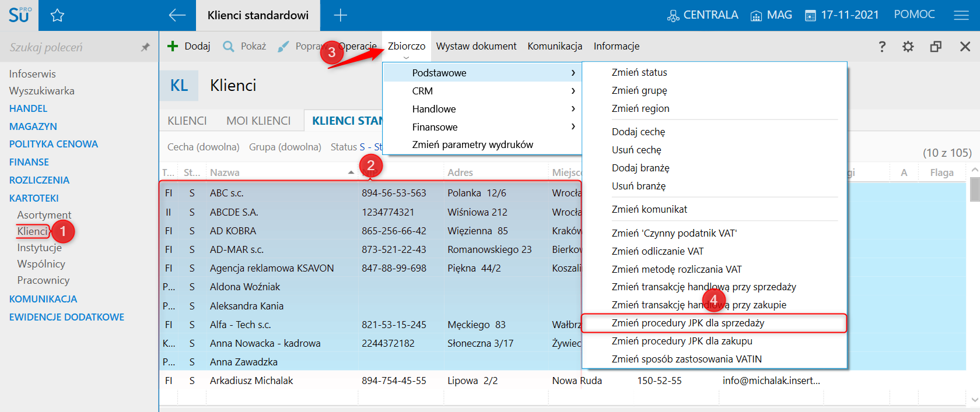Open Status filter dropdown
The height and width of the screenshot is (412, 980).
[356, 147]
